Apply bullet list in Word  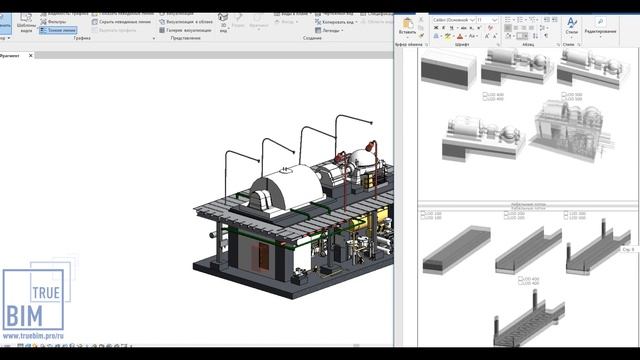click(x=507, y=19)
